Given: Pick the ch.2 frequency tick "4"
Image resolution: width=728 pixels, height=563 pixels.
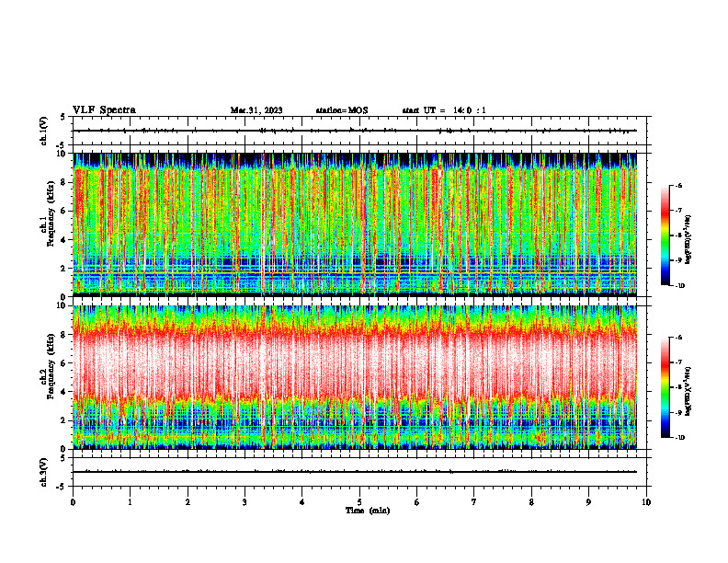Looking at the screenshot, I should pyautogui.click(x=63, y=392).
